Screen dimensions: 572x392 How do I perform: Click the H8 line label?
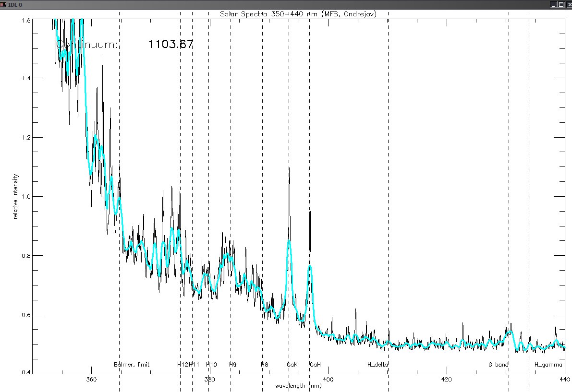pyautogui.click(x=265, y=364)
